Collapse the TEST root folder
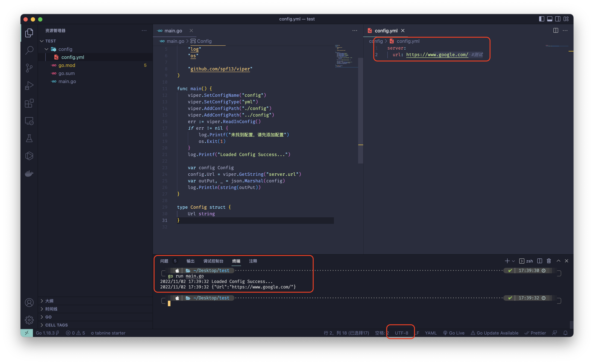The image size is (594, 364). 95,41
